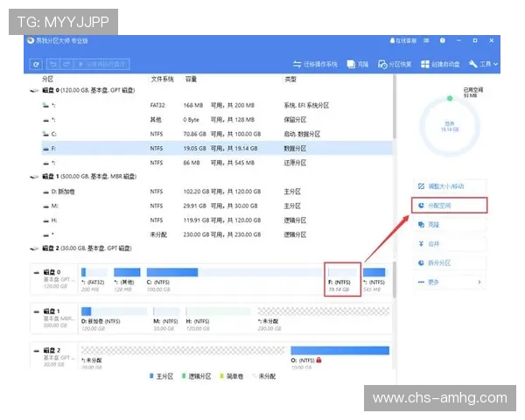Click the redo arrow in the toolbar

click(66, 64)
